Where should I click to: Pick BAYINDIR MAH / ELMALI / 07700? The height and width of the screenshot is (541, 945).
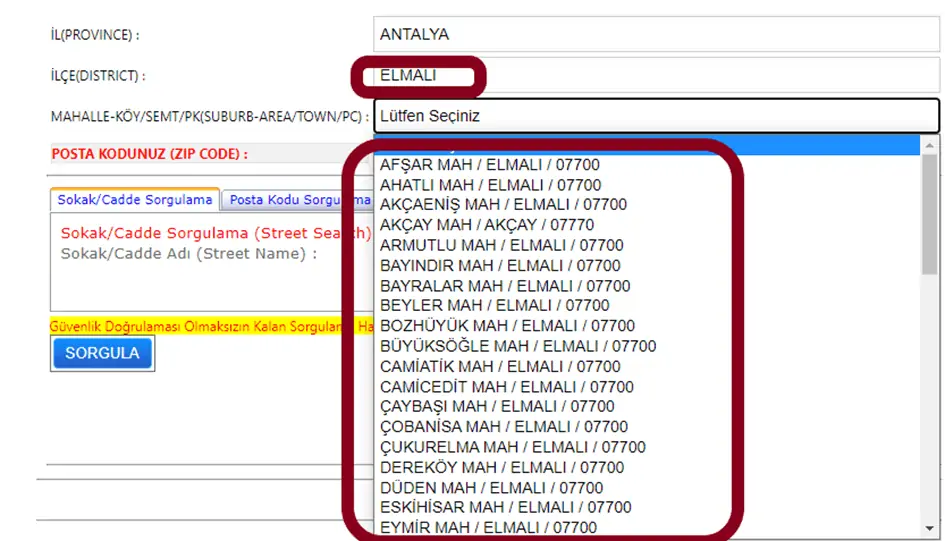click(500, 265)
